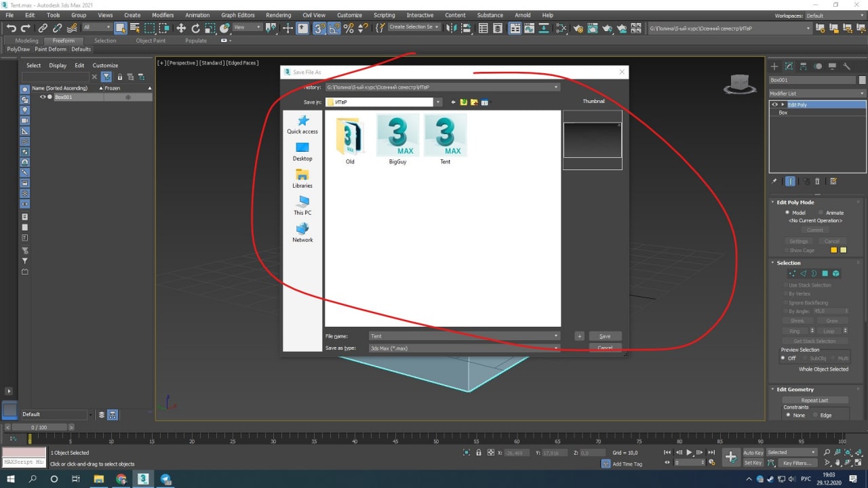Activate the Select and Scale tool

click(x=211, y=28)
